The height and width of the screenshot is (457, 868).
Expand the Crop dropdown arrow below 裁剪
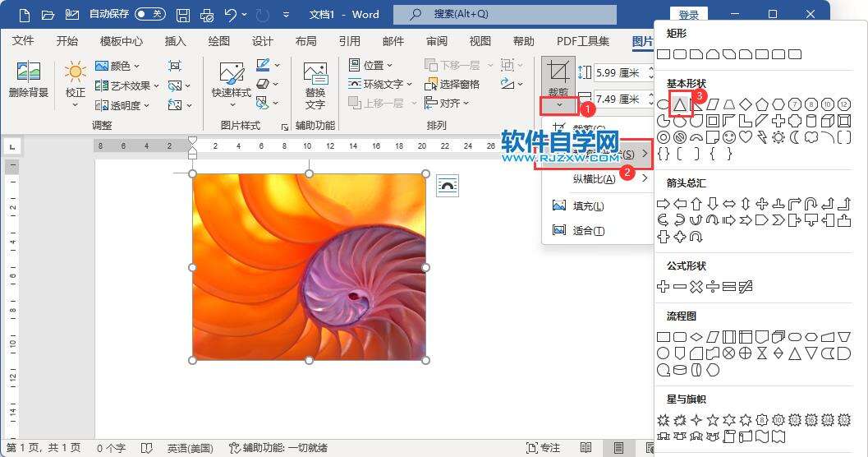tap(559, 104)
